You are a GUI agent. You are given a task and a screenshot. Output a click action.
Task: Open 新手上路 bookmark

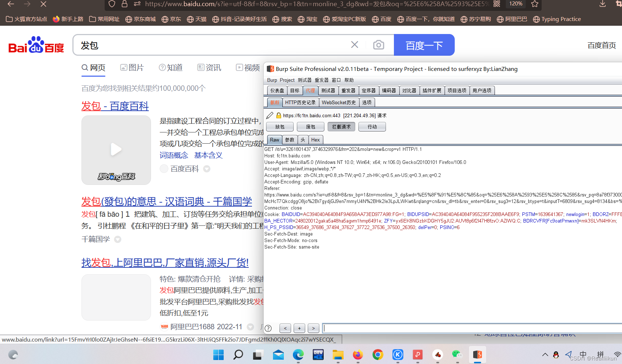pos(68,19)
